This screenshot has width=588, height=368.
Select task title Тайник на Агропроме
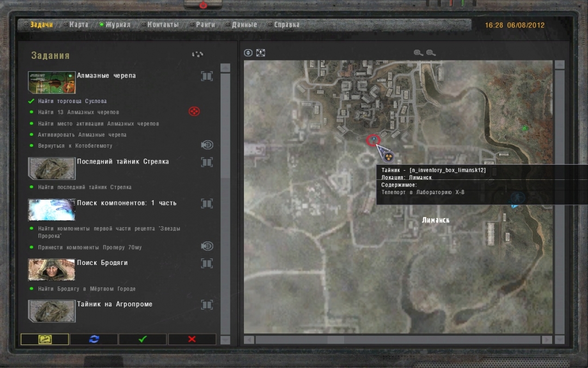point(115,304)
